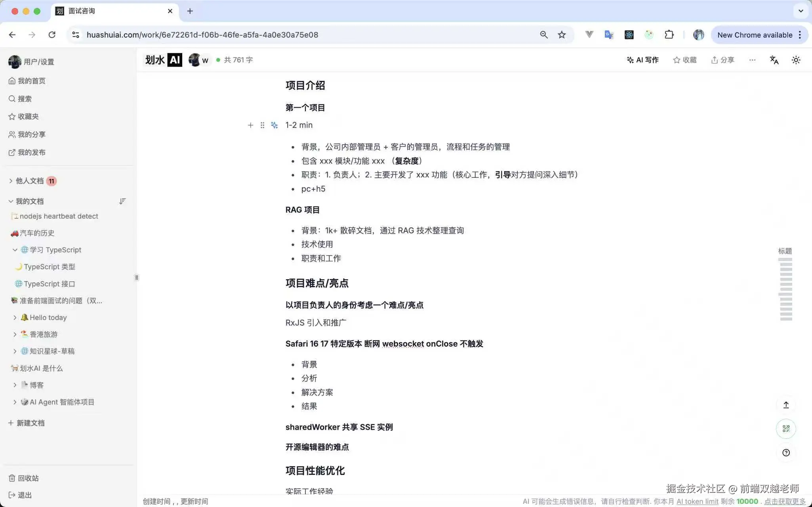Toggle light/dark theme with the sun icon

795,60
